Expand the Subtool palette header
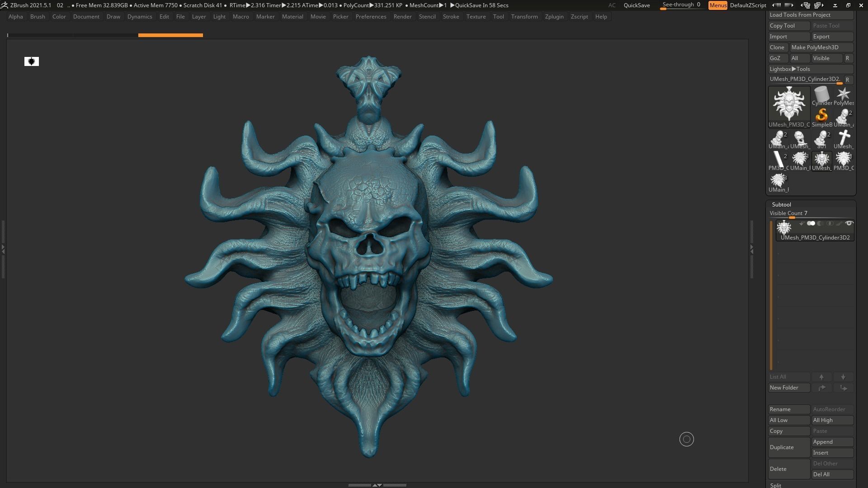 pos(782,205)
